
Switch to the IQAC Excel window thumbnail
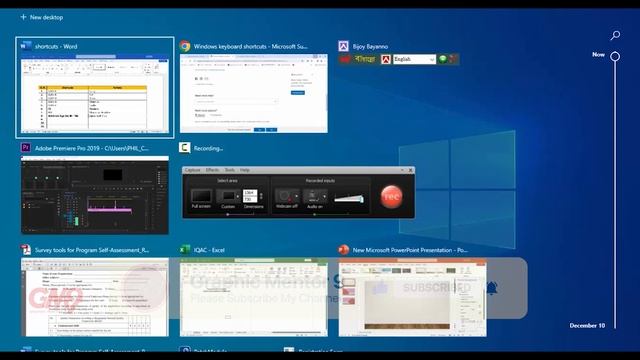[253, 297]
